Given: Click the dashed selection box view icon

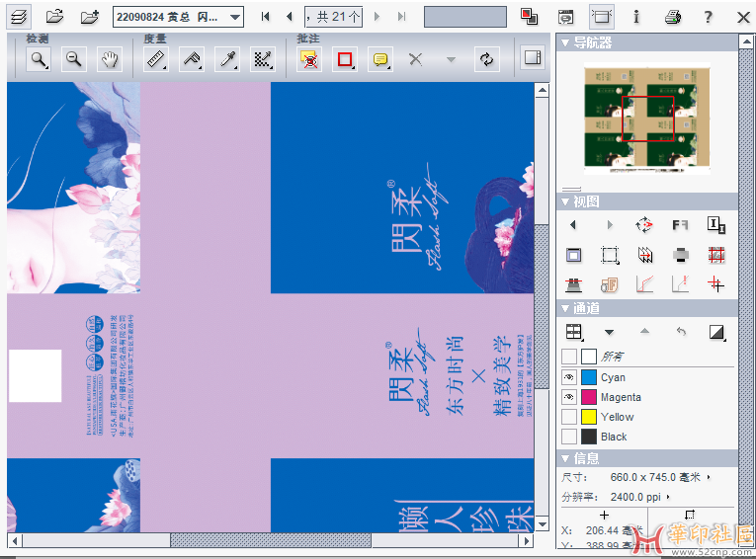Looking at the screenshot, I should [x=610, y=255].
